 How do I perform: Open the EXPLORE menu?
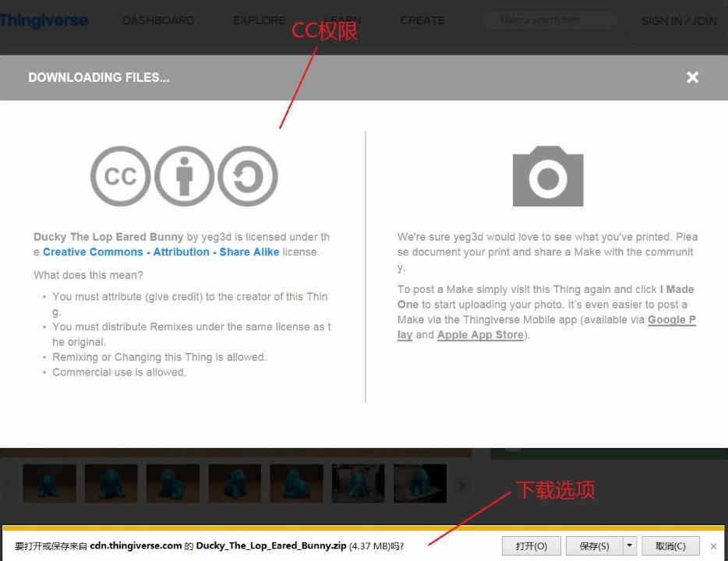259,20
